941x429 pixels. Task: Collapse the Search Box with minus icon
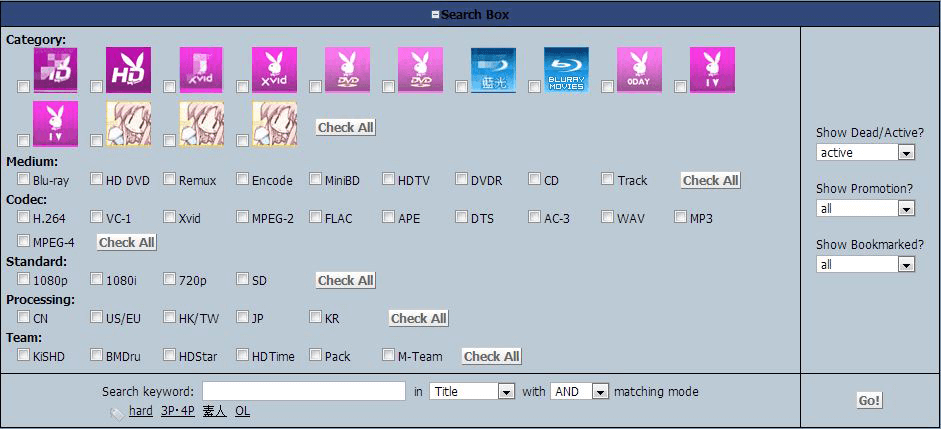436,15
